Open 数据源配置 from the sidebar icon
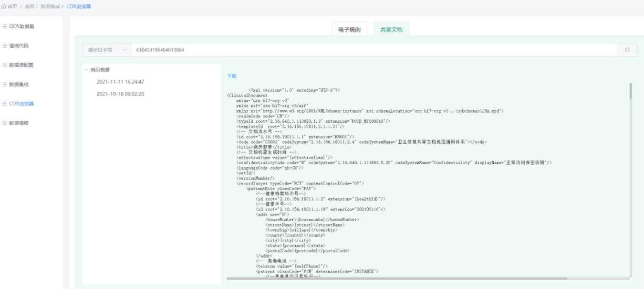This screenshot has width=644, height=289. [x=4, y=65]
